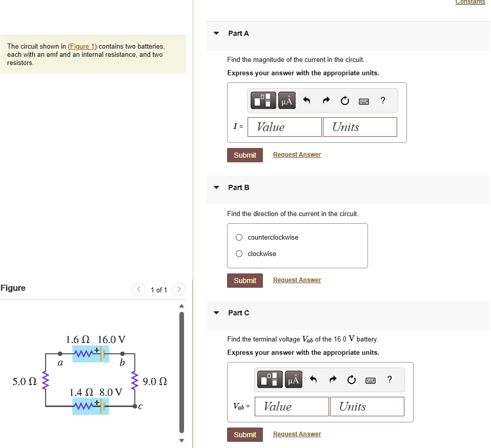Submit the Part A answer
The width and height of the screenshot is (491, 448).
point(244,155)
